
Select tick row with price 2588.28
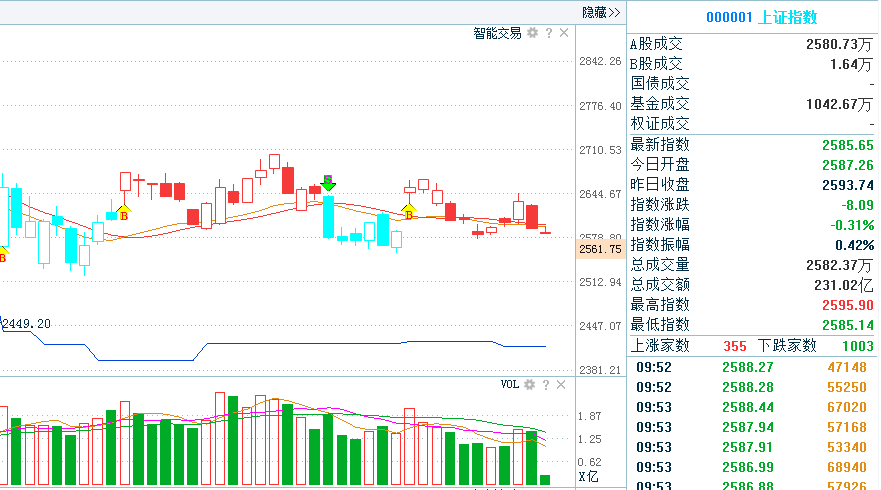(752, 387)
